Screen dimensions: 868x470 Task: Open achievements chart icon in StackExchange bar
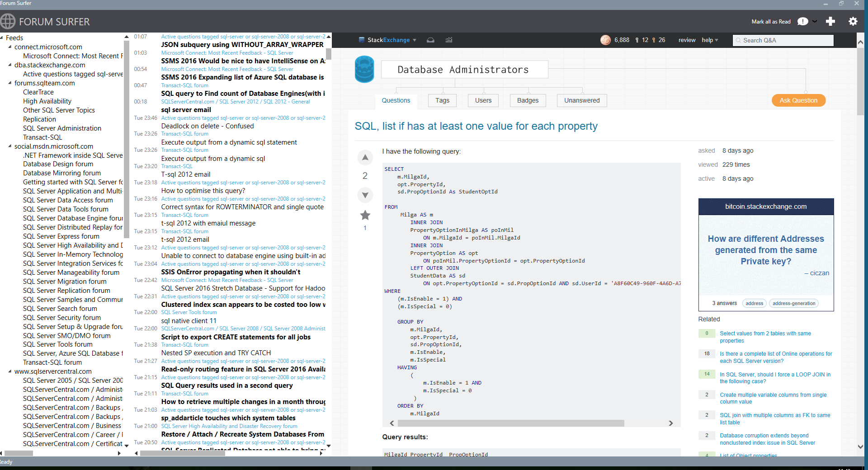pos(448,40)
